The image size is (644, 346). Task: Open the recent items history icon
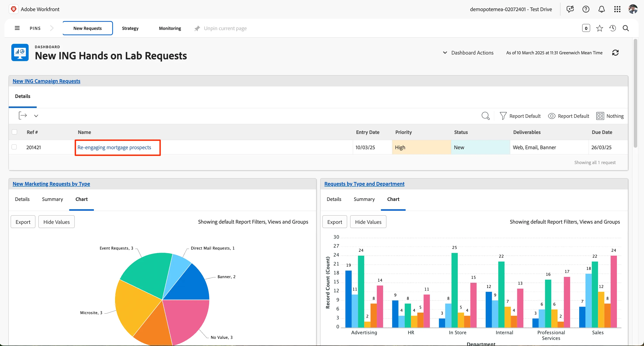(x=613, y=28)
